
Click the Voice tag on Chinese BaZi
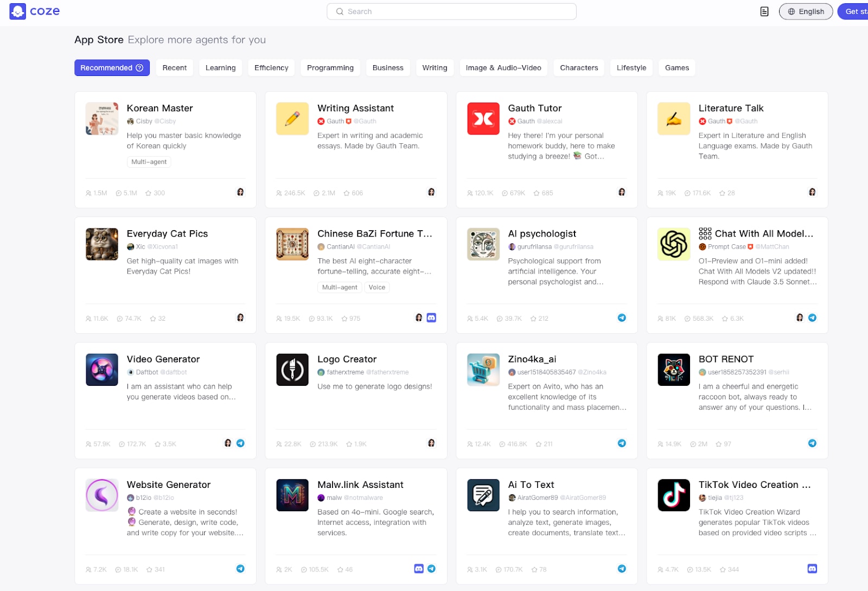pos(377,287)
